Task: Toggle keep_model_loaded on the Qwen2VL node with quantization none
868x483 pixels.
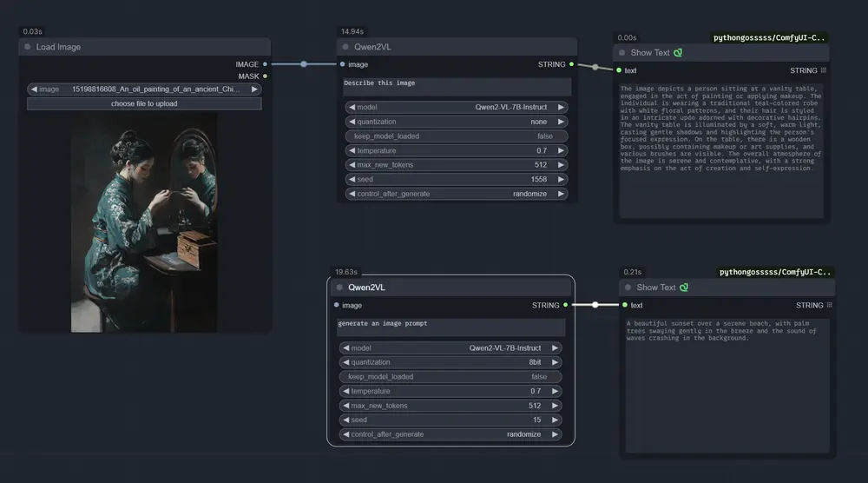Action: pyautogui.click(x=457, y=136)
